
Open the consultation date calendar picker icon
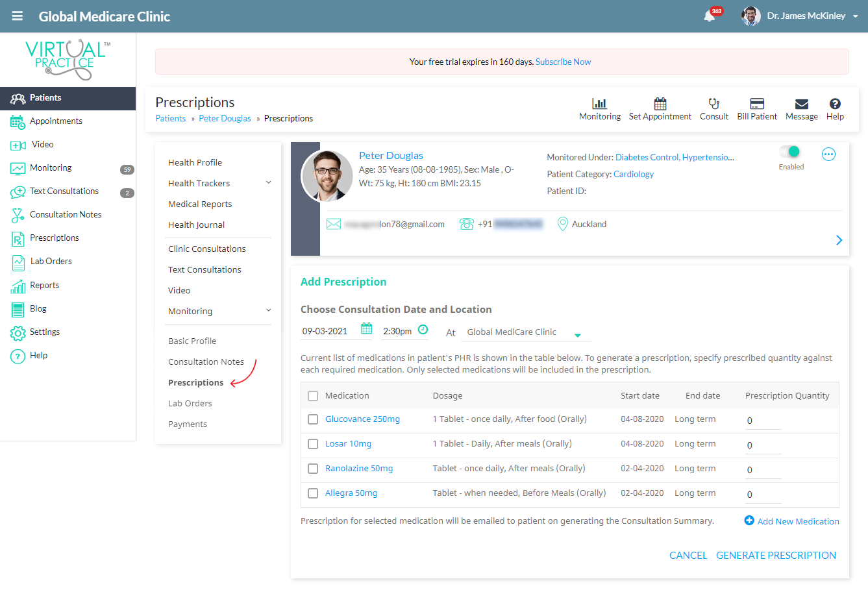(366, 328)
